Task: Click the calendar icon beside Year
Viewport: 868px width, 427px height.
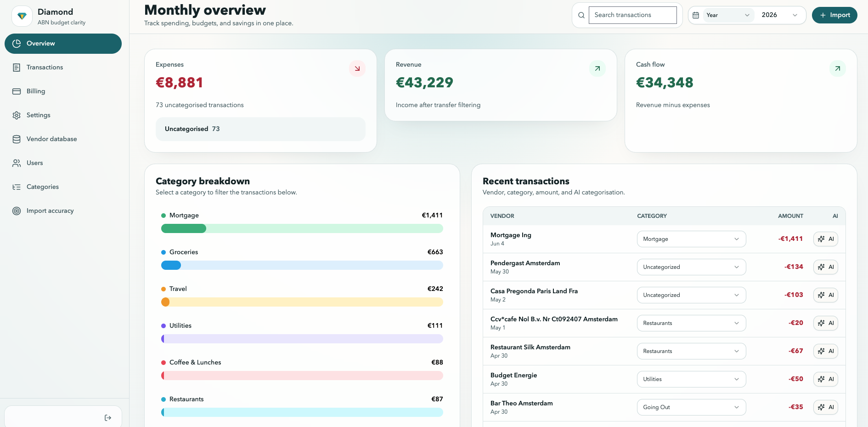Action: (696, 15)
